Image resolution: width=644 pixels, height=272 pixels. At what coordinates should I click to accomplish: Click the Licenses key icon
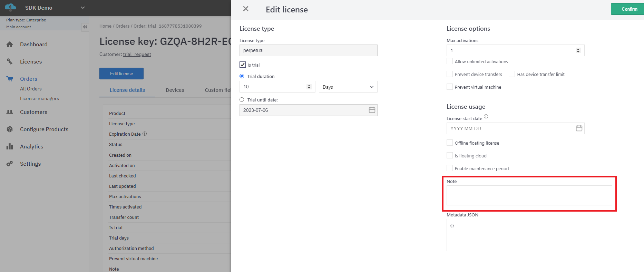[x=10, y=61]
